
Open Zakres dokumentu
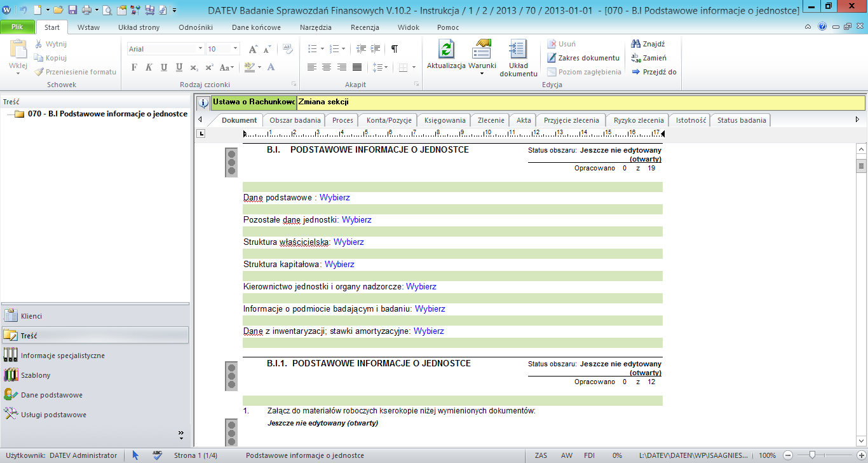[x=583, y=58]
